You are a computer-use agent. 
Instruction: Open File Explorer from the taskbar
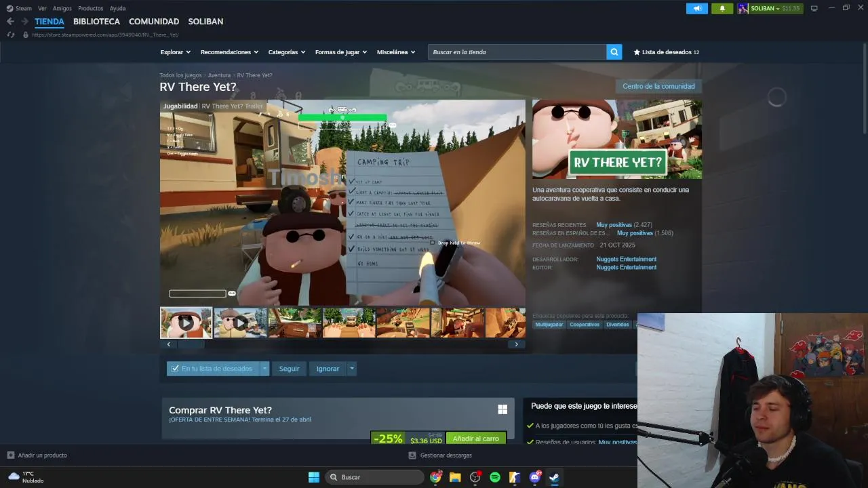(x=455, y=477)
